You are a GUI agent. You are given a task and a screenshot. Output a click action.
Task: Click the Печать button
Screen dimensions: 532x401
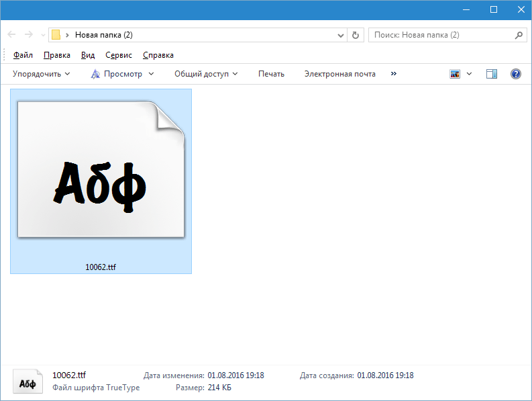click(x=271, y=74)
